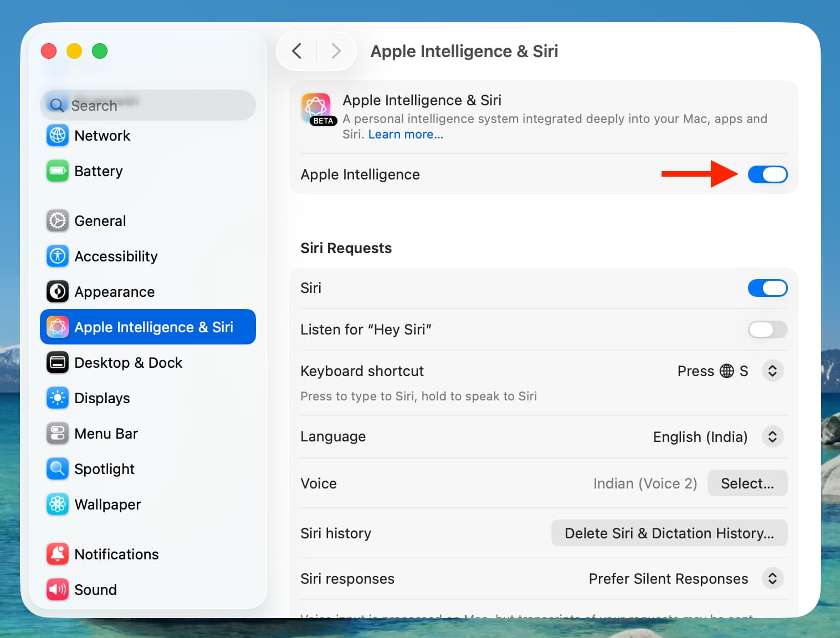The height and width of the screenshot is (638, 840).
Task: Click the General gear icon
Action: 58,221
